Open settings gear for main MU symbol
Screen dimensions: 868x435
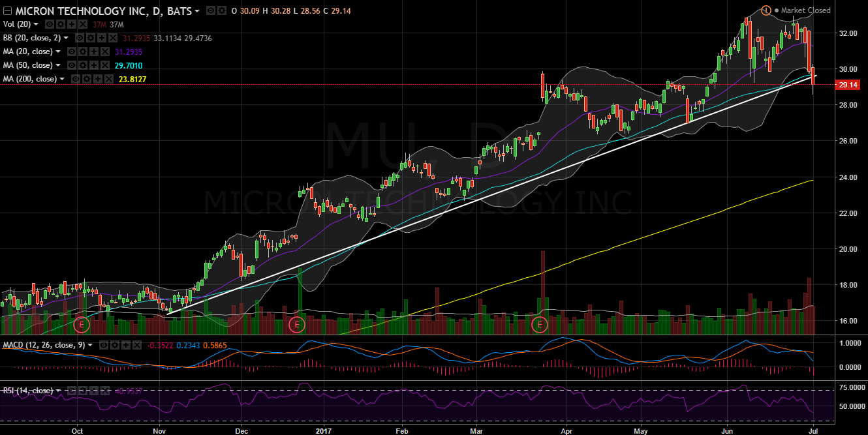(x=223, y=10)
